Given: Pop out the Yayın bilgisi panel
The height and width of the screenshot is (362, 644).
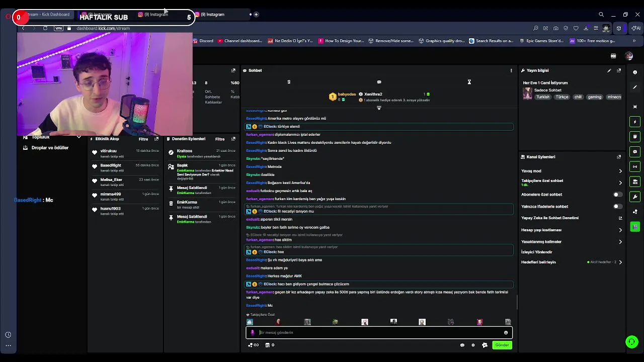Looking at the screenshot, I should (619, 70).
